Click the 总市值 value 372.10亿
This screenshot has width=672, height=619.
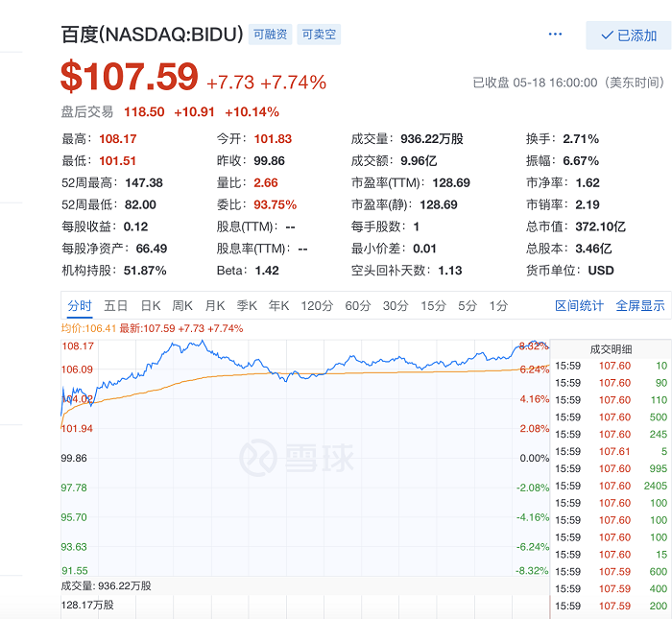coord(600,226)
